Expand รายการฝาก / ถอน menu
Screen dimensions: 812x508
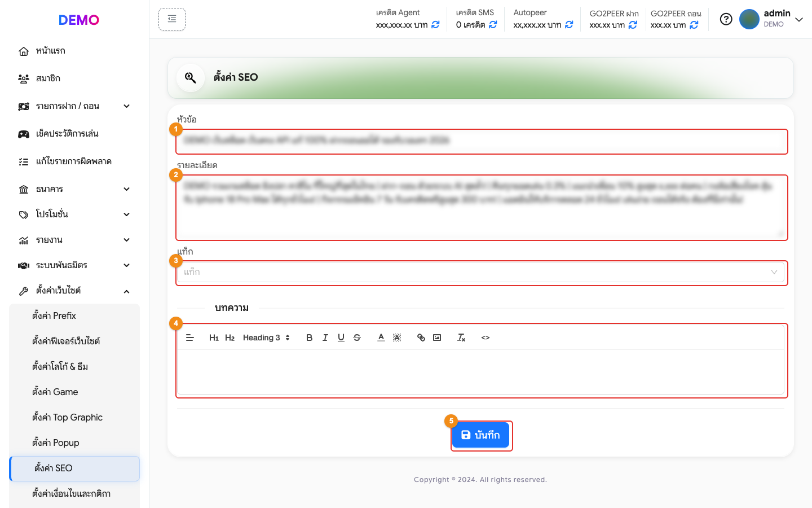tap(74, 106)
